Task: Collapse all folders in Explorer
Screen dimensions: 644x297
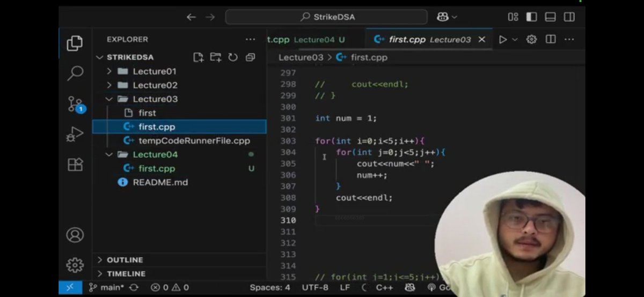Action: pos(250,57)
